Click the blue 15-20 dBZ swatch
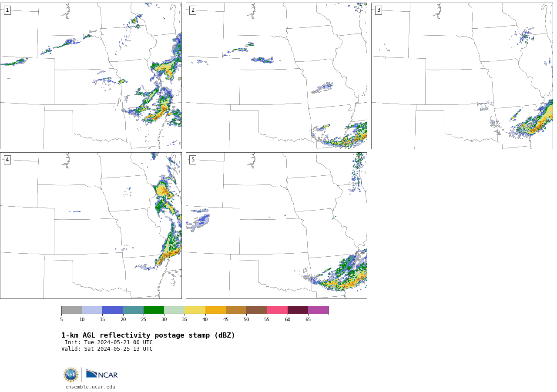Image resolution: width=557 pixels, height=392 pixels. pos(113,310)
